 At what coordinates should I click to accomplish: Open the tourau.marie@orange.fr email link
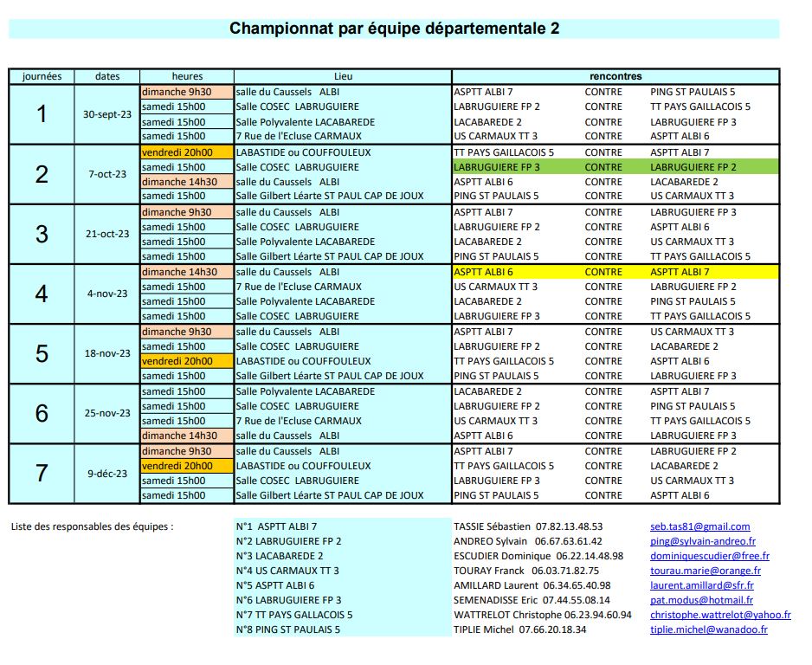pyautogui.click(x=706, y=571)
